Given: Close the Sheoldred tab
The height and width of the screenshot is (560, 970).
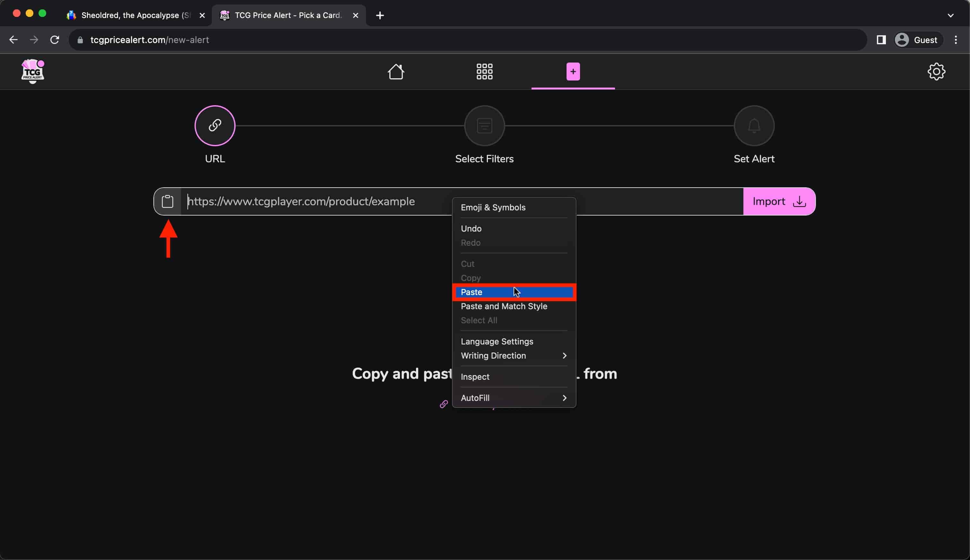Looking at the screenshot, I should [202, 15].
